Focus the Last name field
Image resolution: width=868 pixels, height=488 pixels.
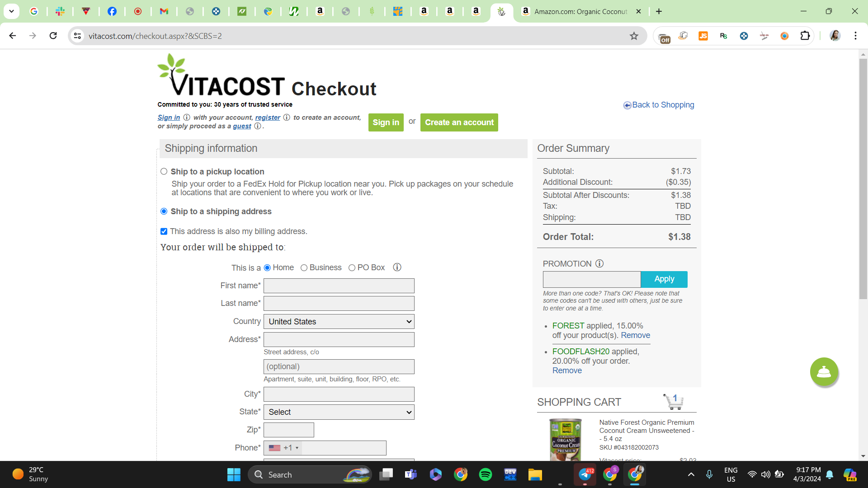(x=339, y=304)
